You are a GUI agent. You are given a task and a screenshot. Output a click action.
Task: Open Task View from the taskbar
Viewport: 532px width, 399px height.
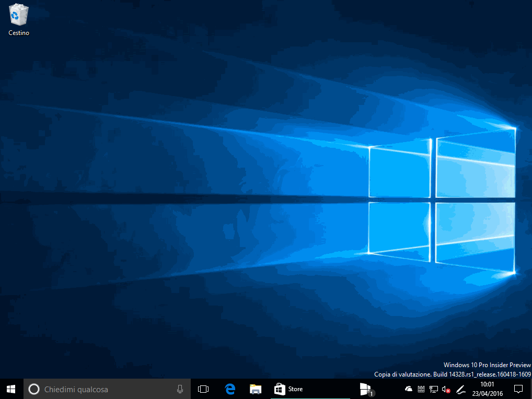(x=203, y=389)
